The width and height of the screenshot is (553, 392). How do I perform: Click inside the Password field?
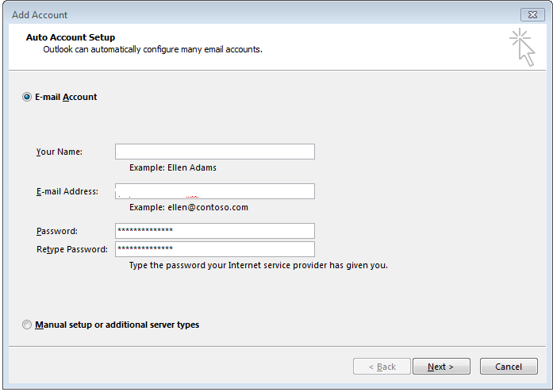214,231
